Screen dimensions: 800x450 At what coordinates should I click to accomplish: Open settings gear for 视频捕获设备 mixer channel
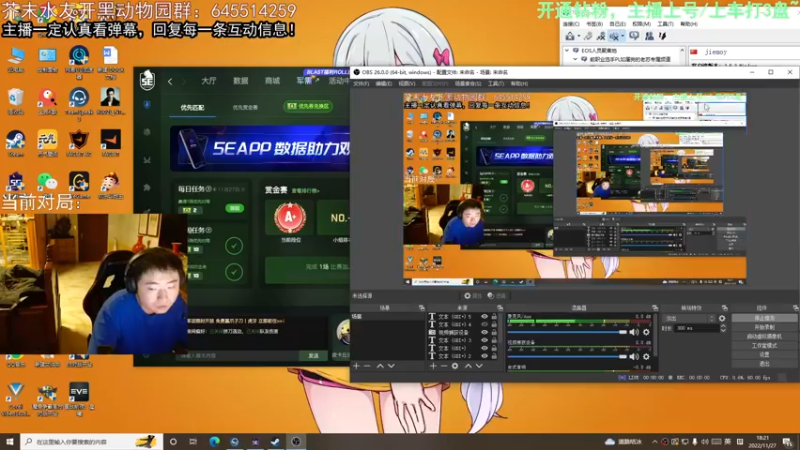tap(646, 357)
